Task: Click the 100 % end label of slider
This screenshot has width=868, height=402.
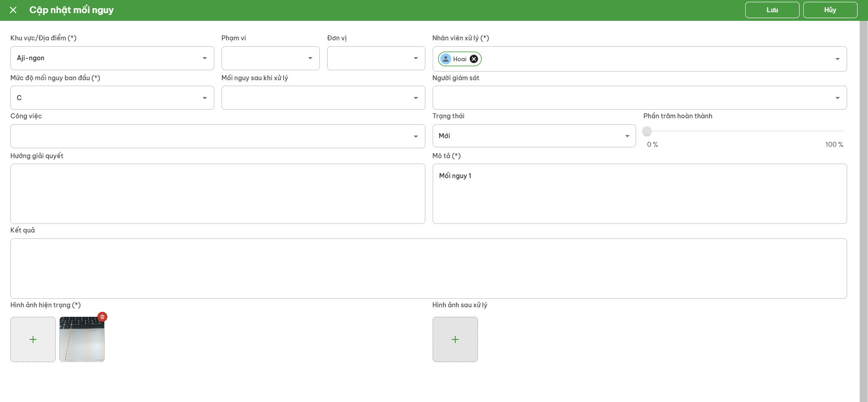Action: pos(834,145)
